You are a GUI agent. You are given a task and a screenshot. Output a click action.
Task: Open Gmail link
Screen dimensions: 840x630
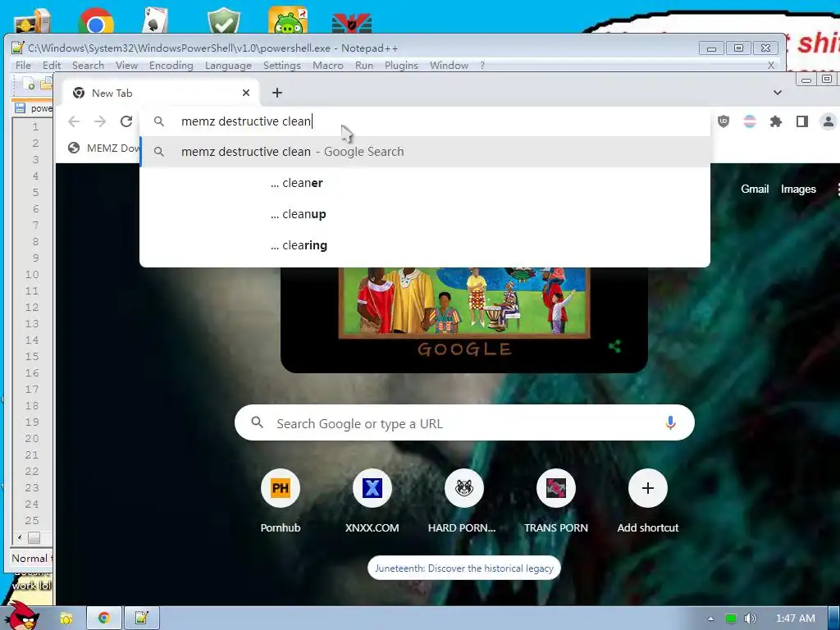[755, 189]
